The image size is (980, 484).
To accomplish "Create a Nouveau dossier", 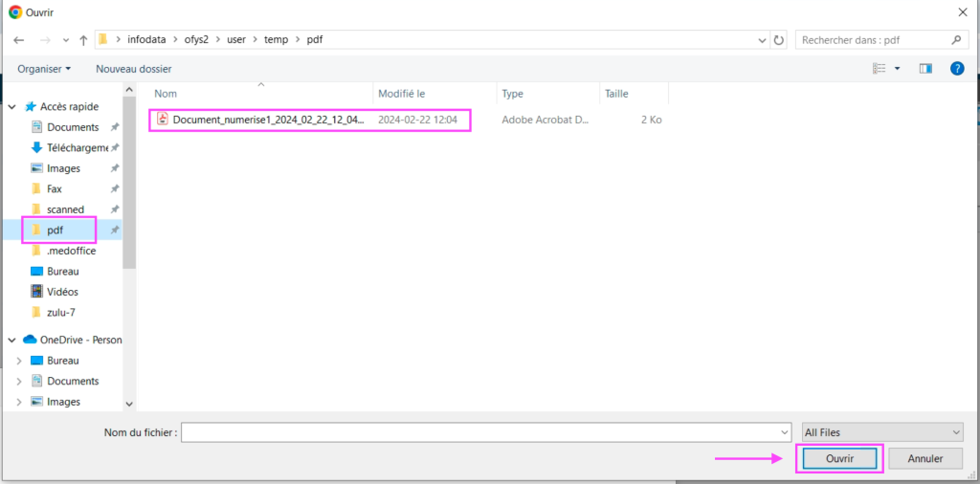I will tap(134, 69).
